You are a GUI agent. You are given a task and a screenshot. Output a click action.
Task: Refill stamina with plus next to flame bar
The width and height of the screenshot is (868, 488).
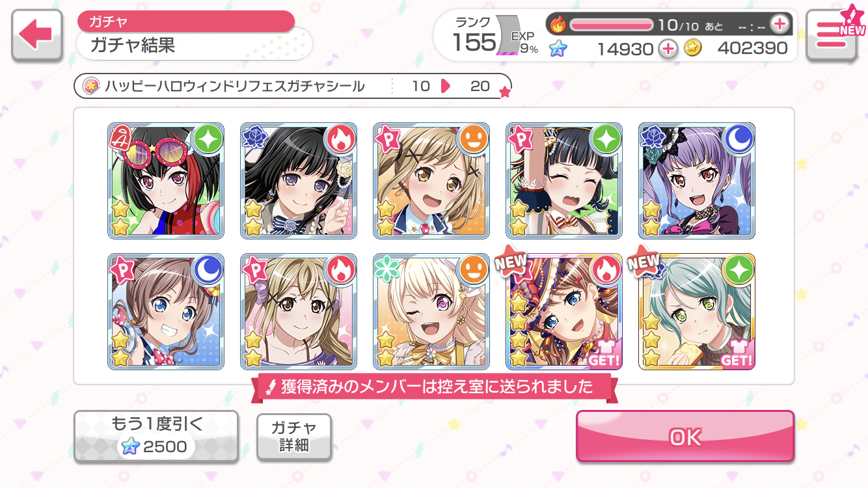(x=779, y=25)
